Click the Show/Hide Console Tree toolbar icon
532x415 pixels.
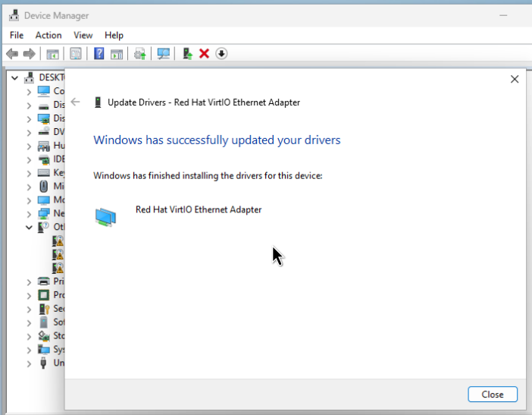[x=52, y=54]
